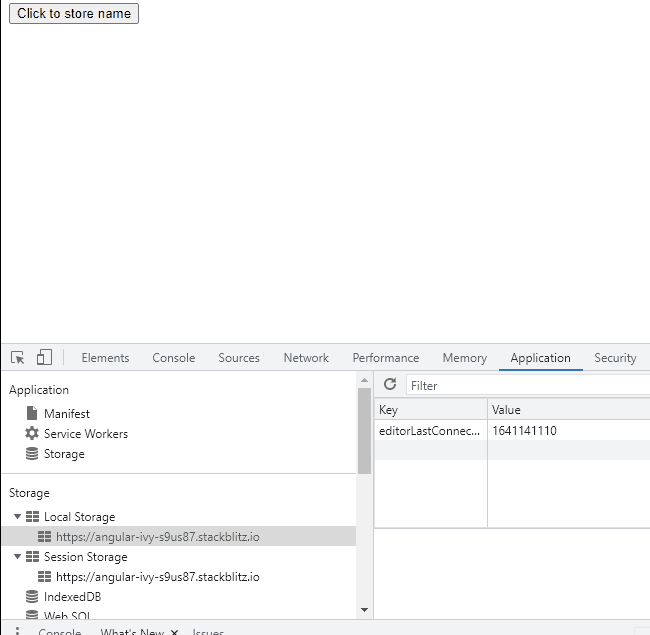This screenshot has height=635, width=650.
Task: Click the refresh storage icon
Action: point(390,385)
